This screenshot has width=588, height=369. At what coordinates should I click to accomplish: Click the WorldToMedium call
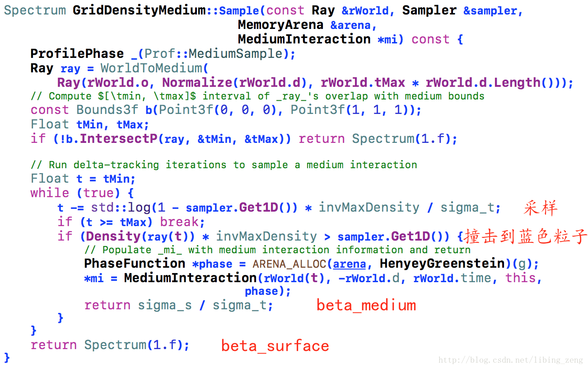coord(151,68)
